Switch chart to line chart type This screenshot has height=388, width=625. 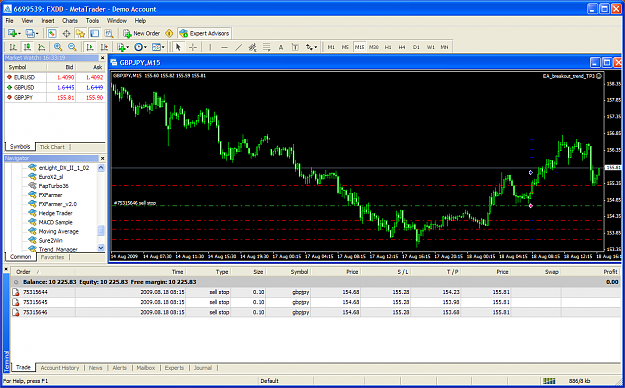click(41, 47)
